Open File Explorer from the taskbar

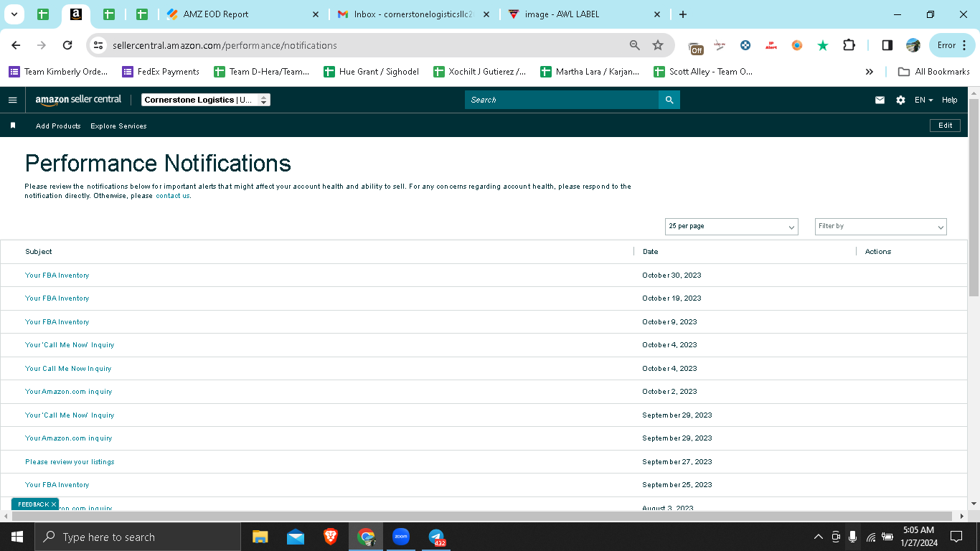point(260,537)
